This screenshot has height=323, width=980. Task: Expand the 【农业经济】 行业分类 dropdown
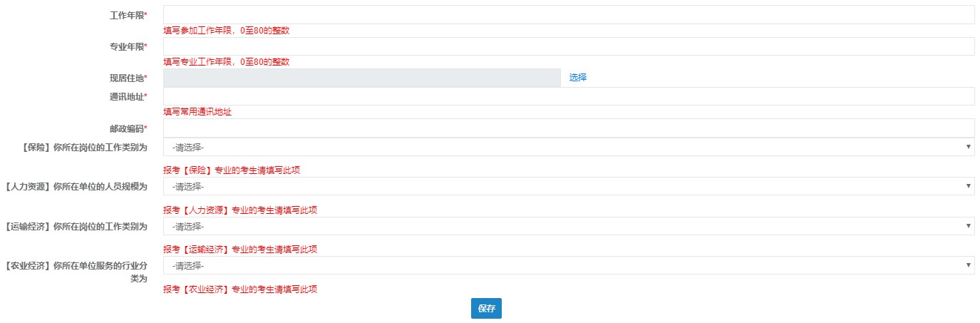pyautogui.click(x=568, y=265)
